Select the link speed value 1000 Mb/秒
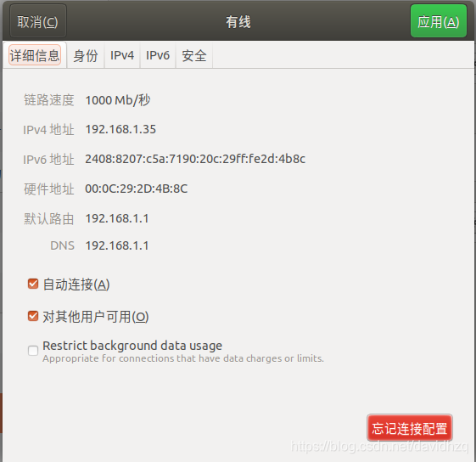The image size is (476, 462). click(x=118, y=100)
